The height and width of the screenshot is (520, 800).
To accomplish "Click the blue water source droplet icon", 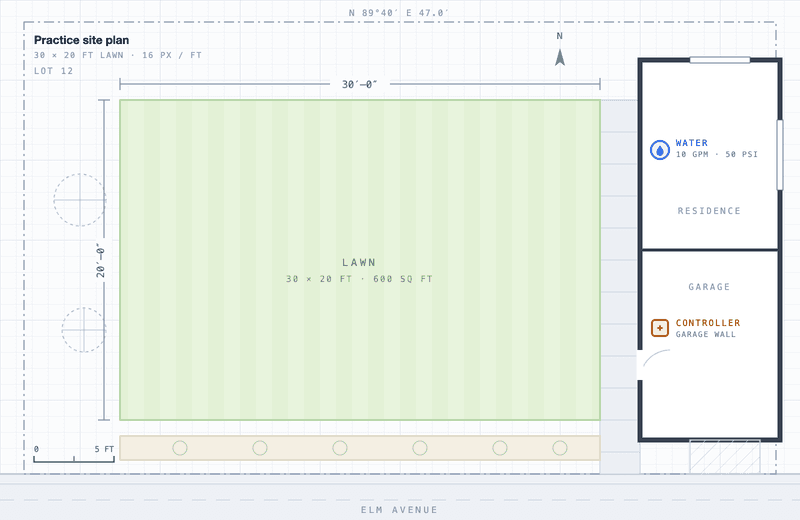I will tap(660, 150).
